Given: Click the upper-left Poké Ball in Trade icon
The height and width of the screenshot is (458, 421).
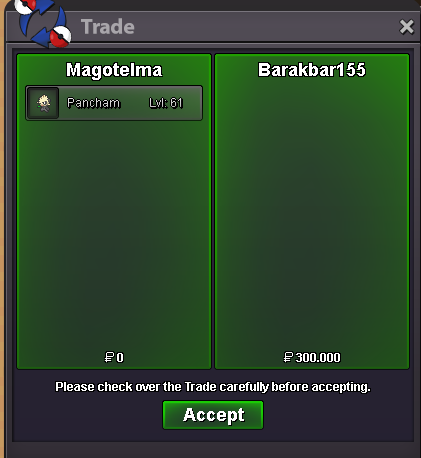Looking at the screenshot, I should point(26,6).
